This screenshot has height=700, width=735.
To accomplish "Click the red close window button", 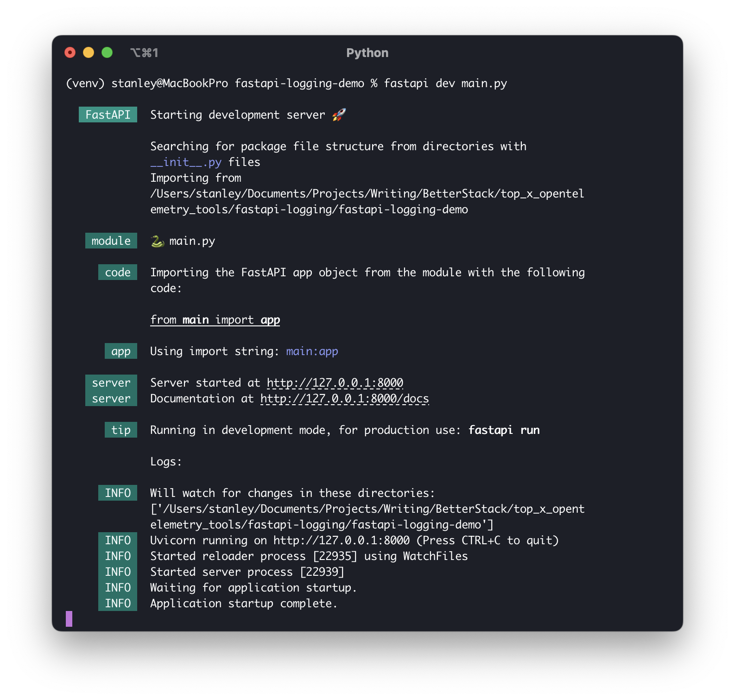I will tap(70, 52).
